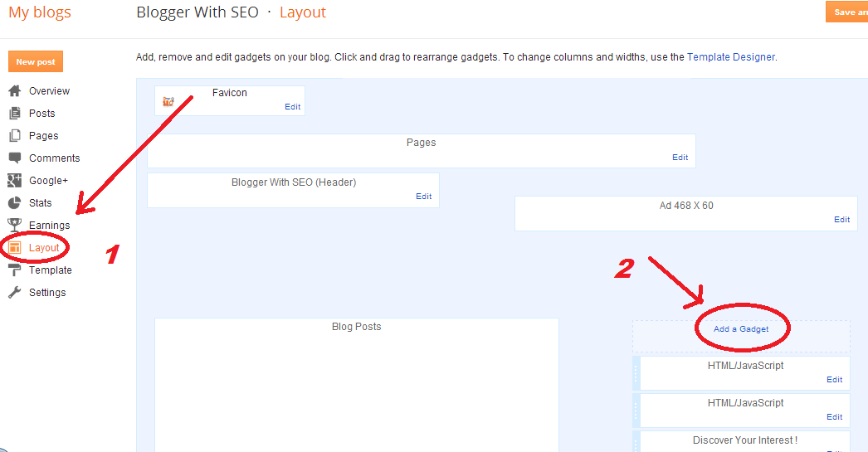Click the Google+ icon in sidebar
The height and width of the screenshot is (452, 868).
click(x=14, y=180)
